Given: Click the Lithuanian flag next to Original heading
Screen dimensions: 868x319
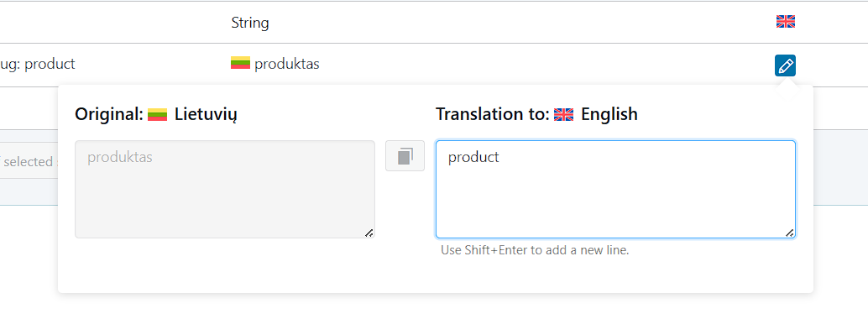Looking at the screenshot, I should (x=157, y=115).
